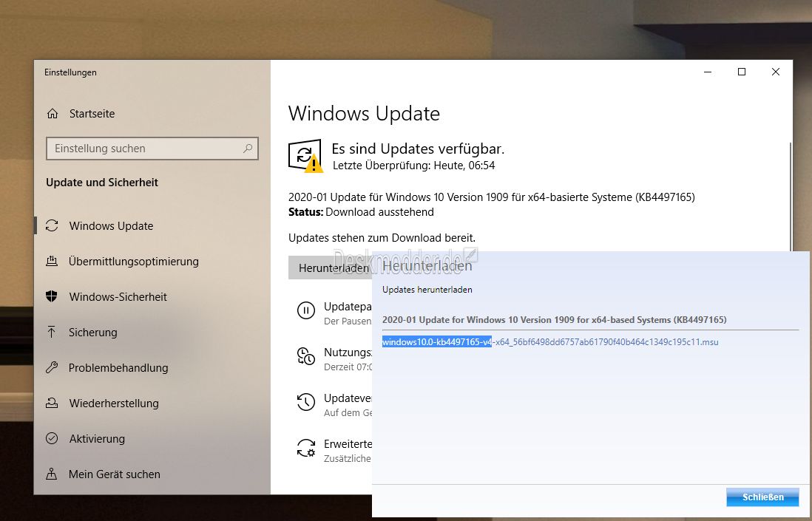Open Mein Gerät suchen page

[x=115, y=474]
